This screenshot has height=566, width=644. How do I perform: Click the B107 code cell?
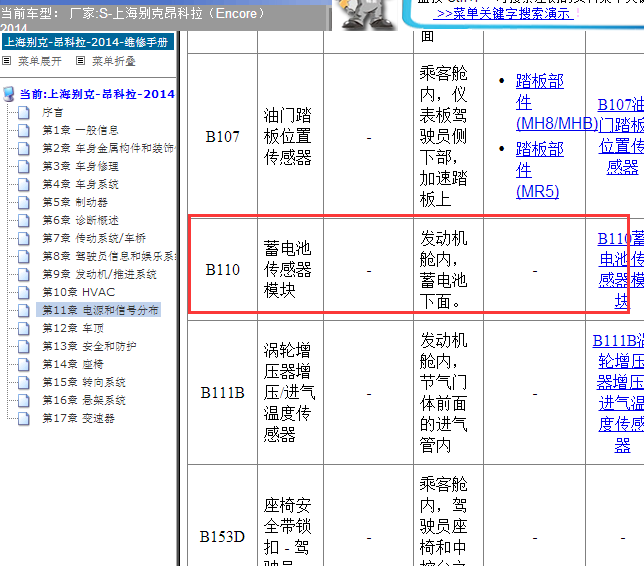223,137
